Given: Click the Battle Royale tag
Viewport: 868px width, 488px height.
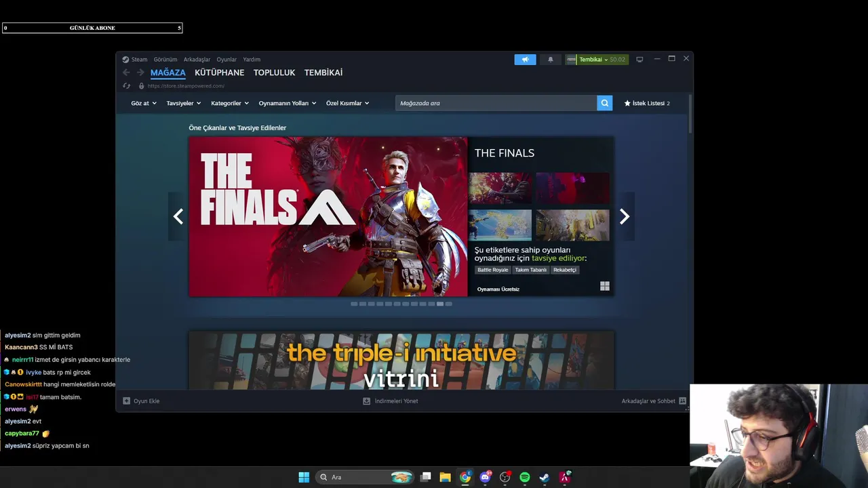Looking at the screenshot, I should [493, 270].
